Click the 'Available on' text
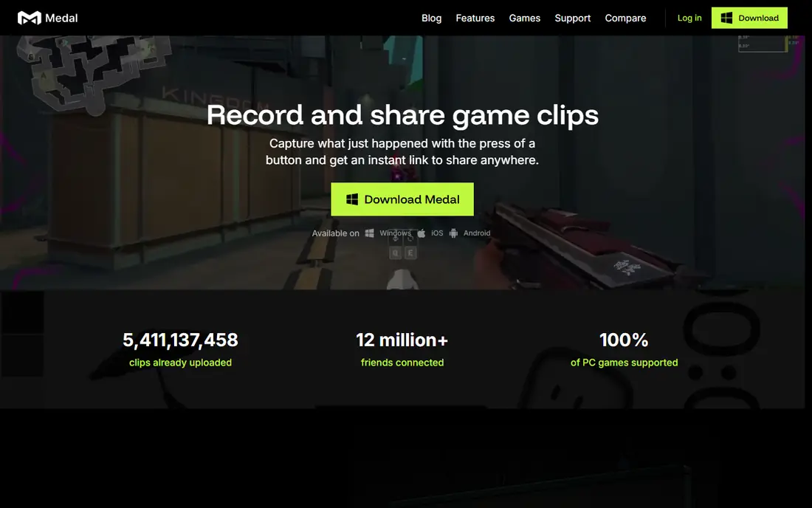Viewport: 812px width, 508px height. click(336, 233)
